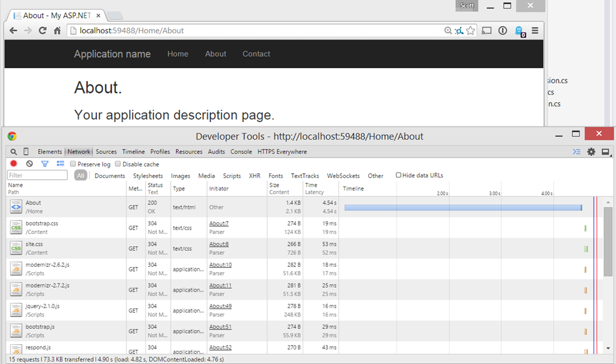
Task: Toggle device mode phone icon in DevTools
Action: 26,152
